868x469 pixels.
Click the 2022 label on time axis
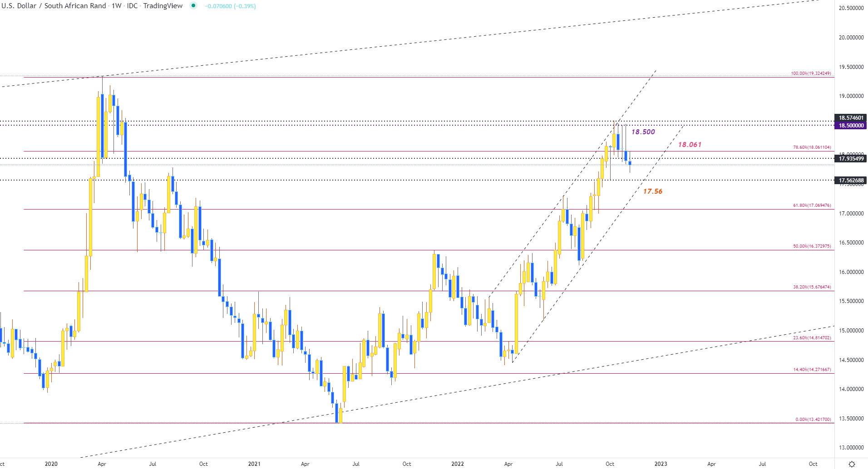point(458,464)
